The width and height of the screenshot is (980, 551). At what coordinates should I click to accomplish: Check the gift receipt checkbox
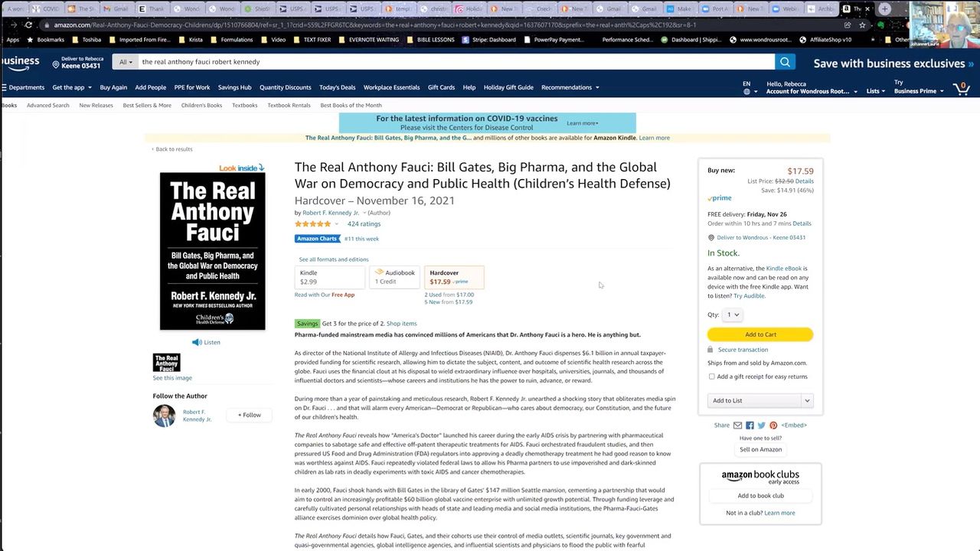712,377
